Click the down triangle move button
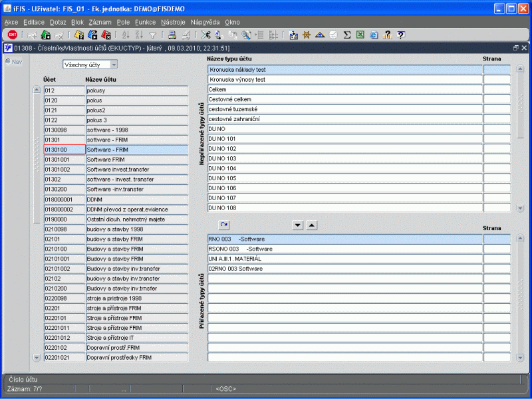 coord(297,225)
